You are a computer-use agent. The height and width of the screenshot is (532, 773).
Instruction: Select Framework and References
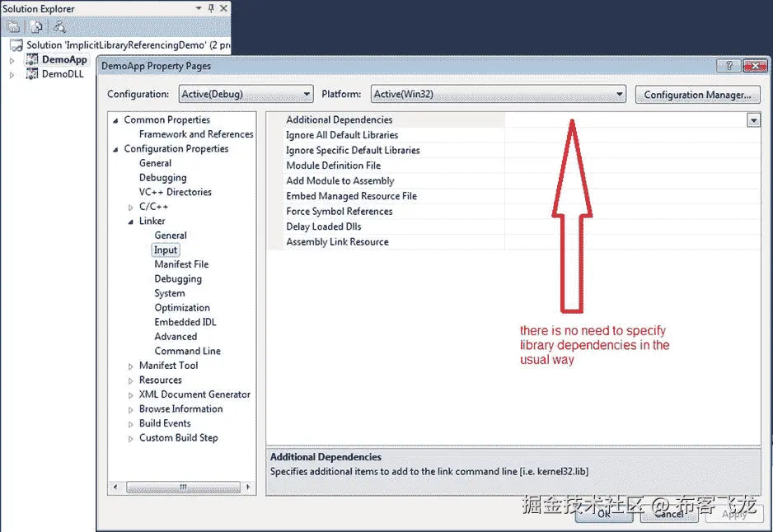click(195, 134)
